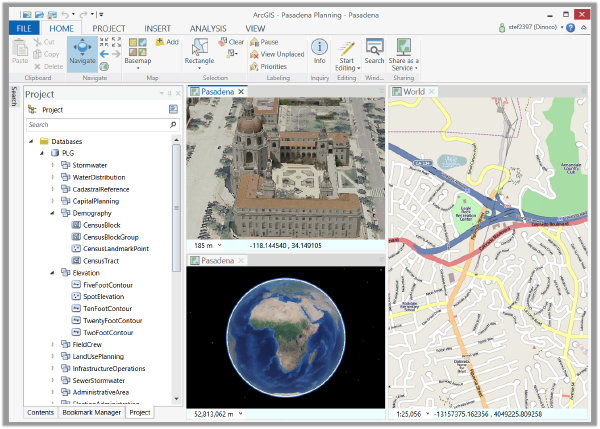This screenshot has height=429, width=600.
Task: Expand the Stormwater dataset node
Action: point(53,164)
